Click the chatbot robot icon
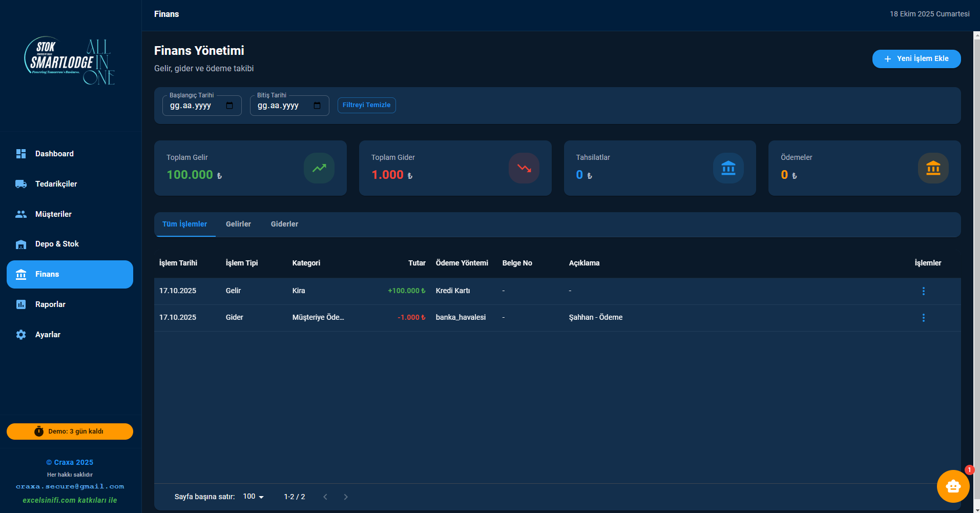The height and width of the screenshot is (513, 980). 953,486
